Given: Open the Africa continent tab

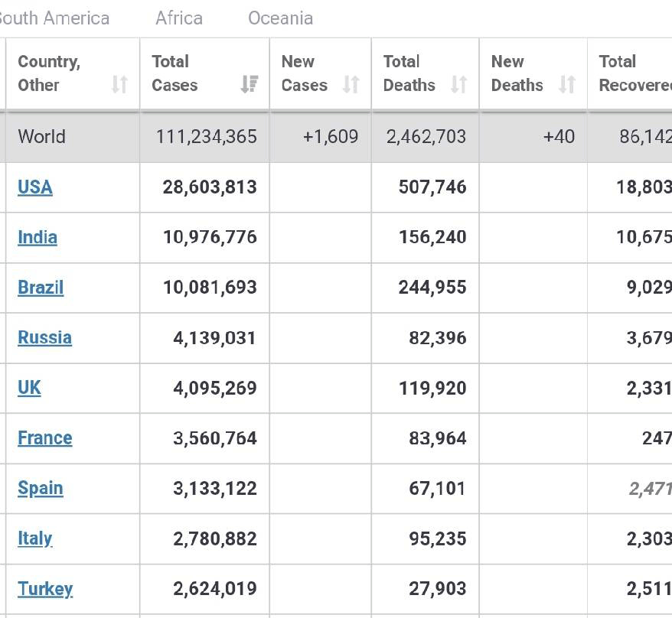Looking at the screenshot, I should [x=178, y=18].
